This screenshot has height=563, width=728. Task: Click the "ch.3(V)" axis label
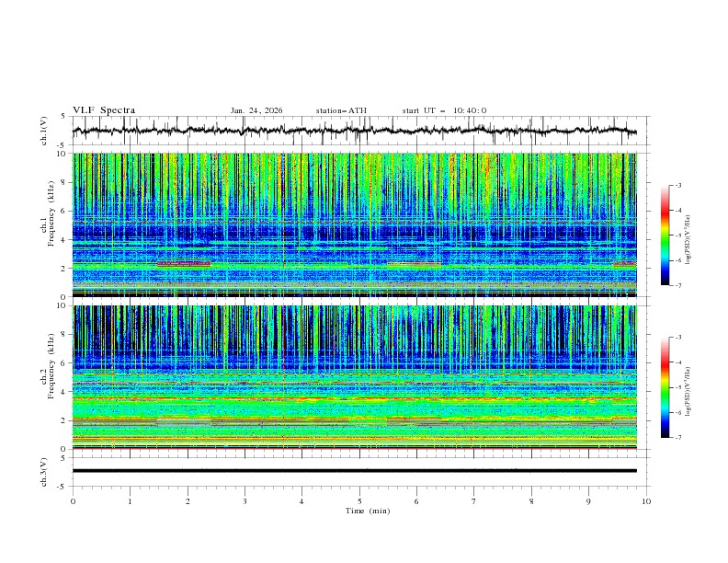[x=44, y=472]
